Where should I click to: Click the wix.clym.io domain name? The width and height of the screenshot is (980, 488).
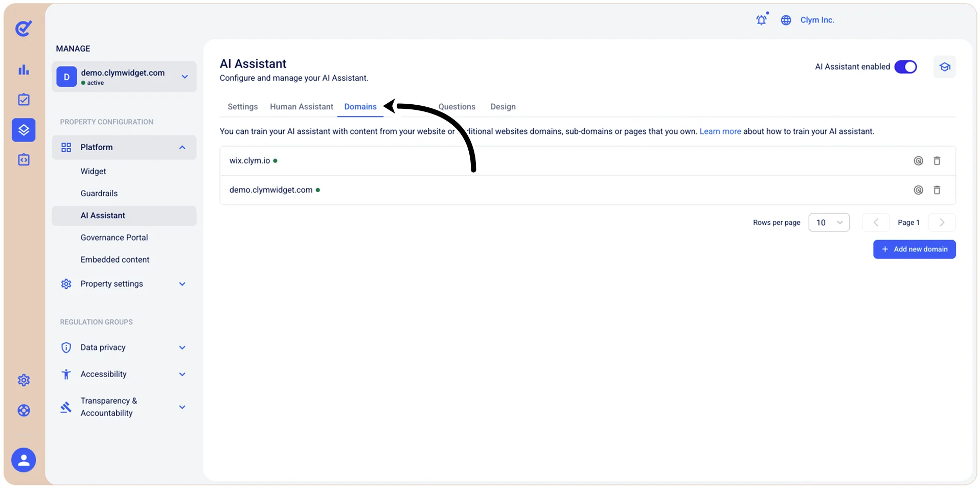click(249, 161)
